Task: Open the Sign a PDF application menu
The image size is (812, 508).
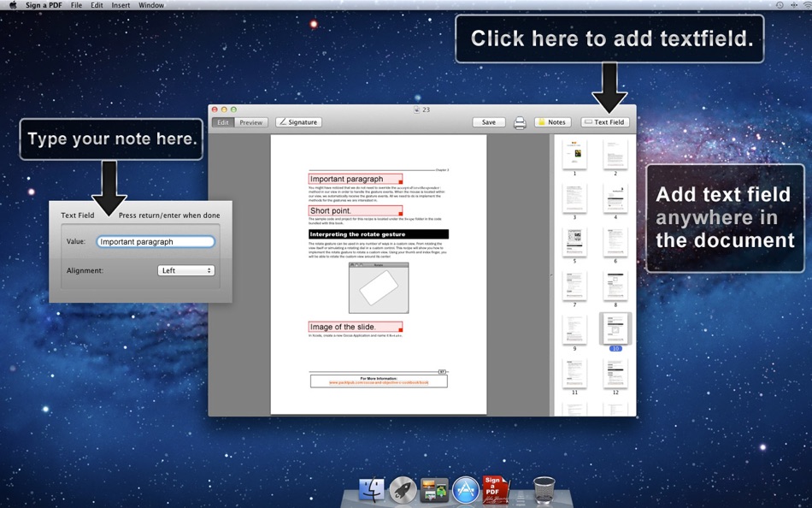Action: click(44, 5)
